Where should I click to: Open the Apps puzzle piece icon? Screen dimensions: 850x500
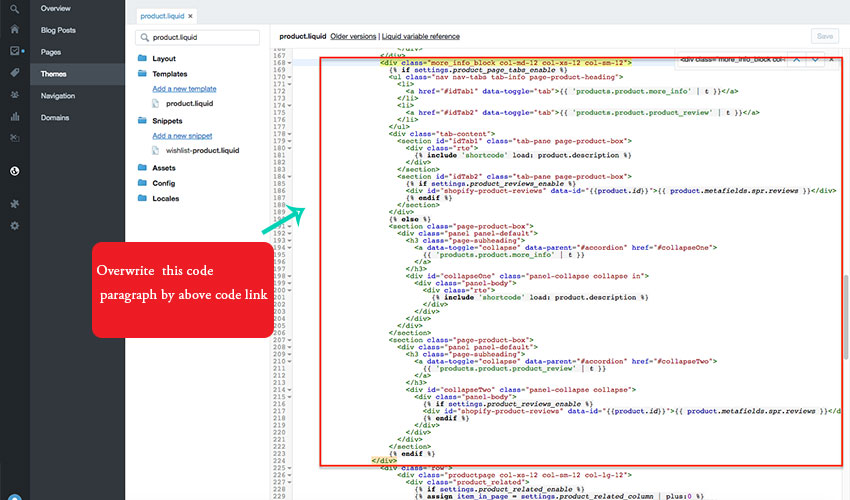coord(14,204)
